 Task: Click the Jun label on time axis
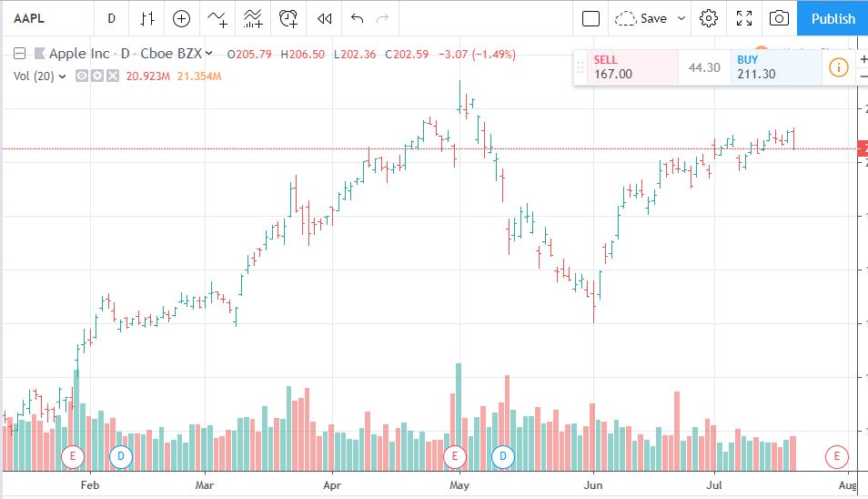coord(593,485)
